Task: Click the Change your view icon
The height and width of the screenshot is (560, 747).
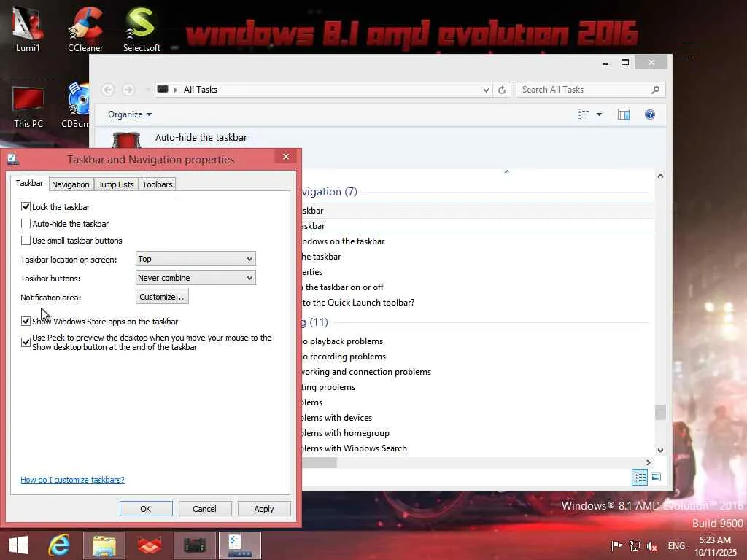Action: tap(583, 114)
